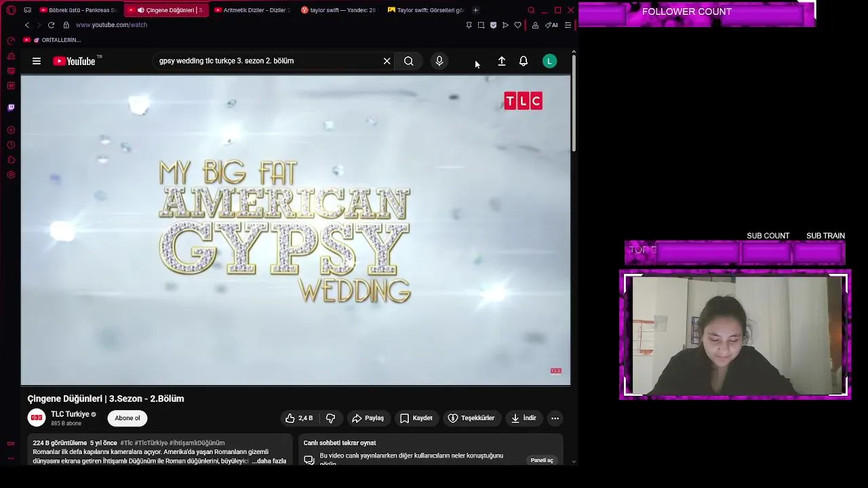Open the heart bookmarks icon in toolbar
The width and height of the screenshot is (868, 488).
(518, 25)
